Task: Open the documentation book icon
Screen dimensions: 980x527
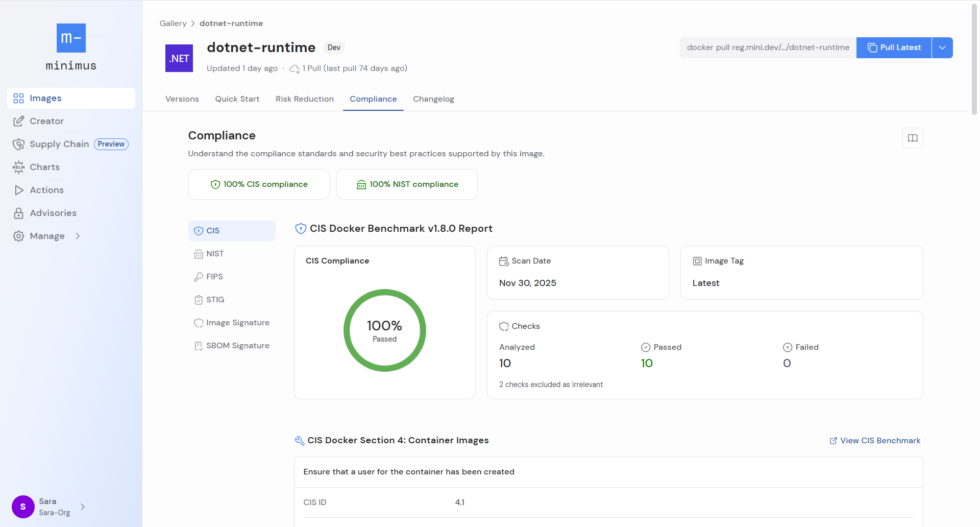Action: [913, 138]
